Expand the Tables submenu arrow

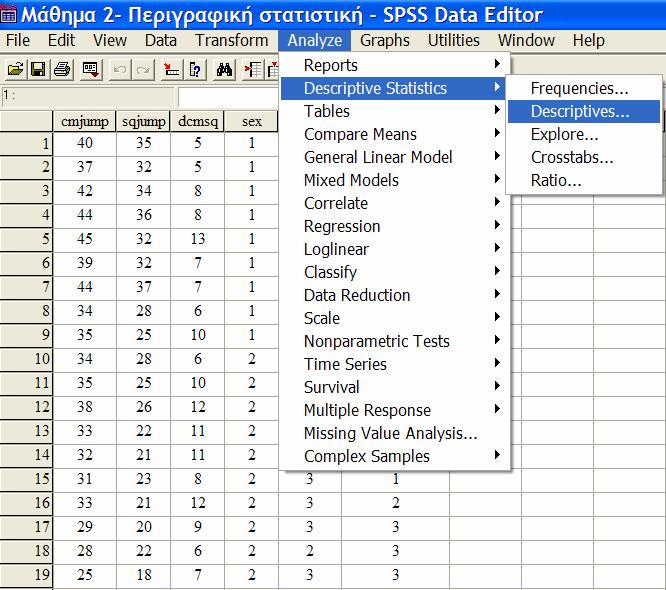(x=497, y=110)
